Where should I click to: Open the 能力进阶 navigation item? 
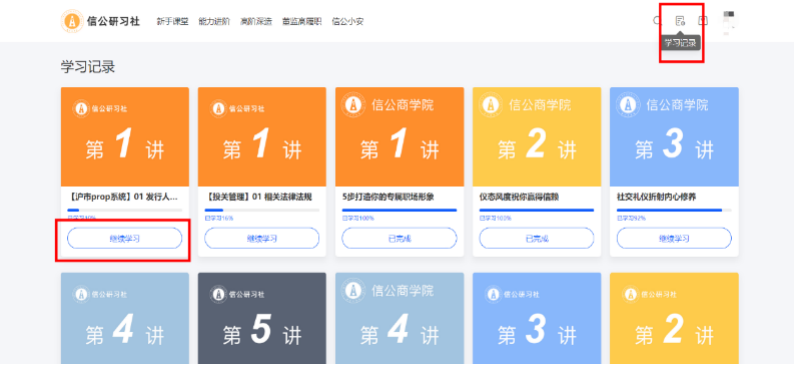[x=214, y=21]
